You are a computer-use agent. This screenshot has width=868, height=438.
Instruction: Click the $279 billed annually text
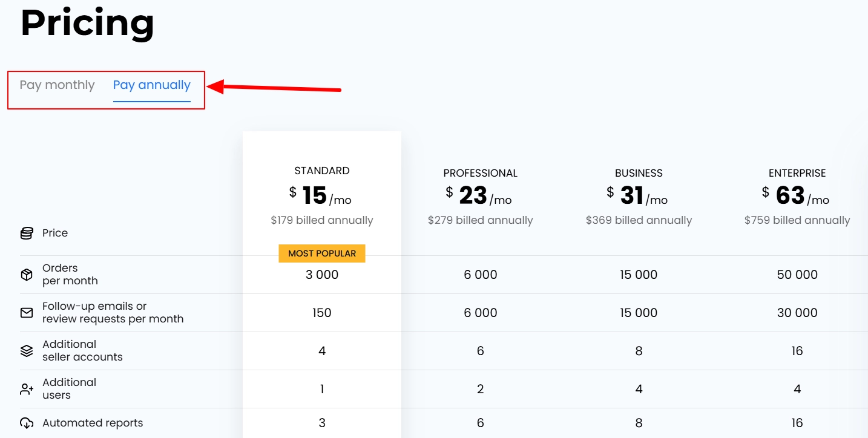click(x=480, y=220)
